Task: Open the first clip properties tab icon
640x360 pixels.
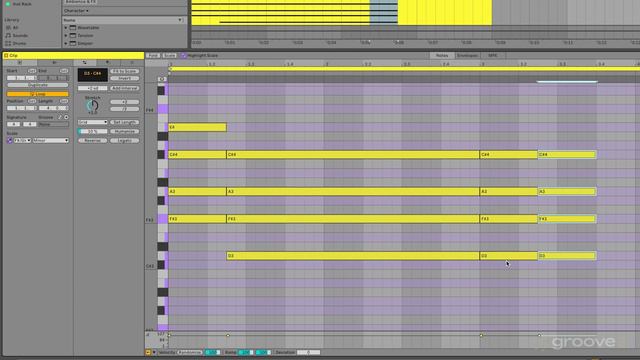Action: pyautogui.click(x=20, y=62)
